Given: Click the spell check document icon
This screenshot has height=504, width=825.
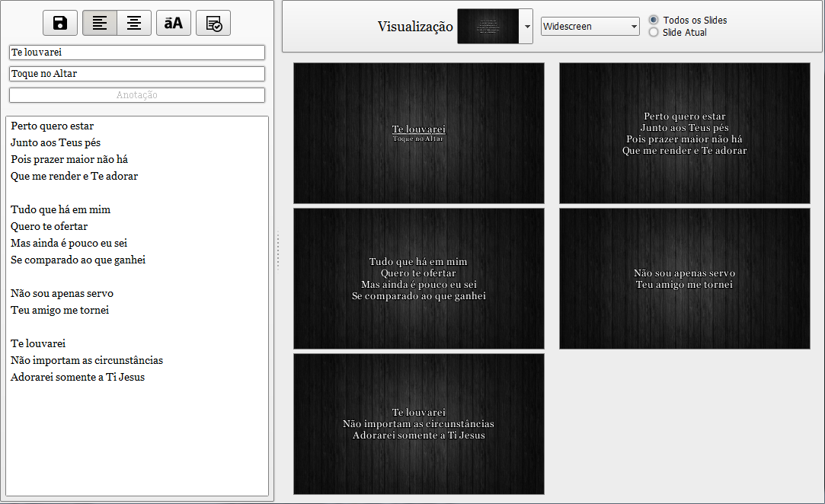Looking at the screenshot, I should [213, 23].
